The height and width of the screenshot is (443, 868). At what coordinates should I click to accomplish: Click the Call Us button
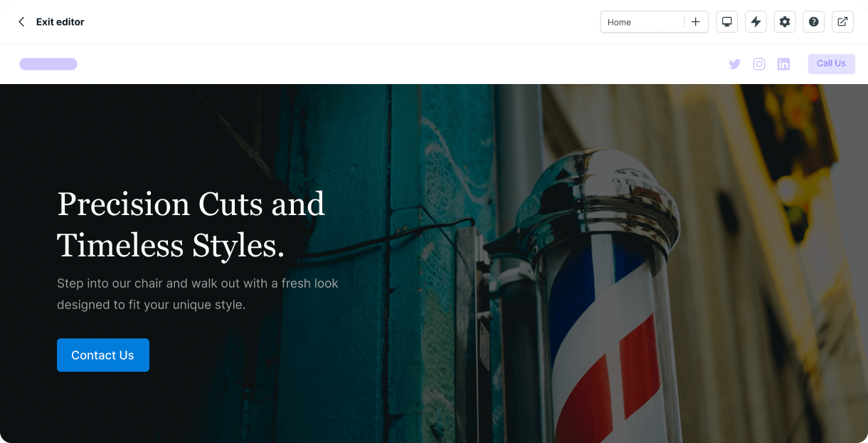point(831,64)
